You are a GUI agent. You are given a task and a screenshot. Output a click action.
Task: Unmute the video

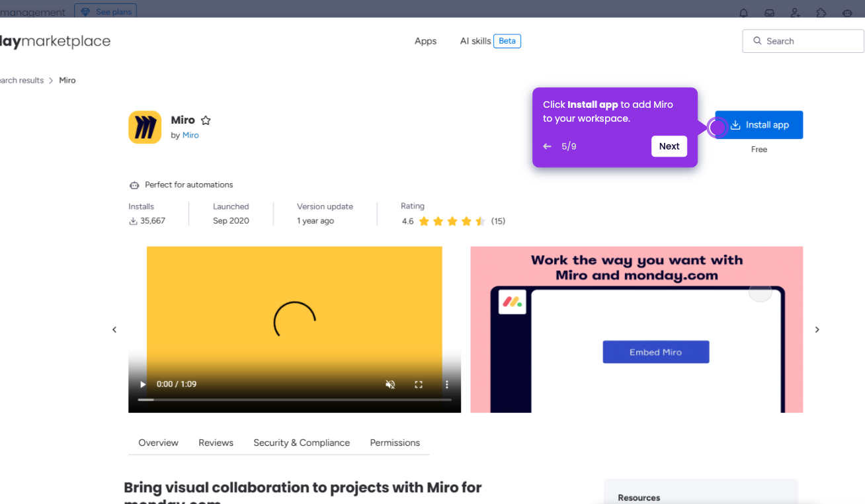pos(390,384)
